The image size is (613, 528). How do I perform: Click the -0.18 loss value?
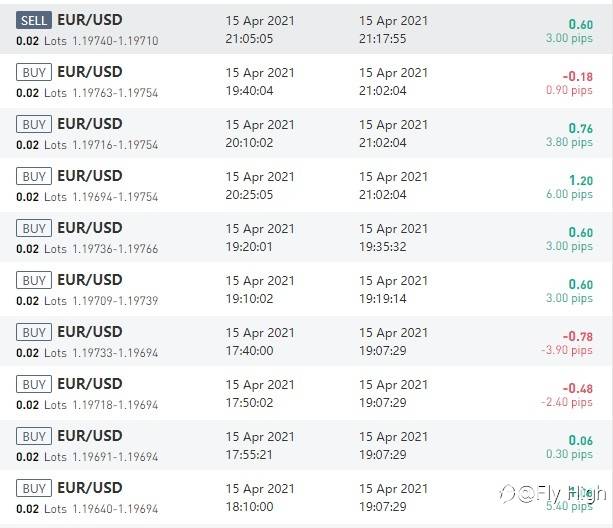577,76
